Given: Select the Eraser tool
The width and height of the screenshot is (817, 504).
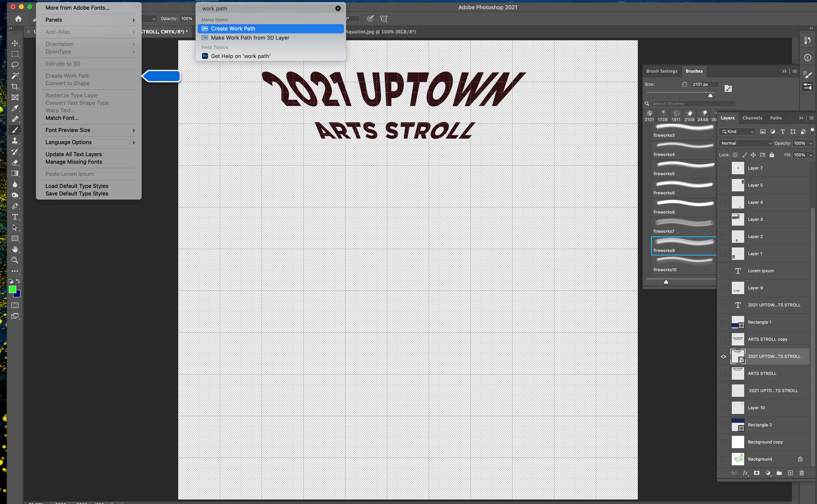Looking at the screenshot, I should click(15, 163).
